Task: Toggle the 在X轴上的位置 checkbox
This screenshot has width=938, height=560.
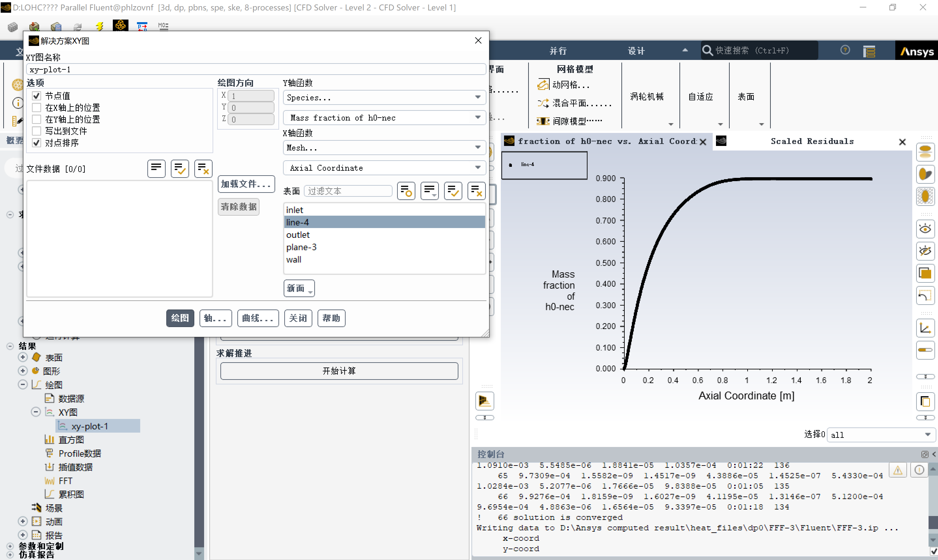Action: click(37, 108)
